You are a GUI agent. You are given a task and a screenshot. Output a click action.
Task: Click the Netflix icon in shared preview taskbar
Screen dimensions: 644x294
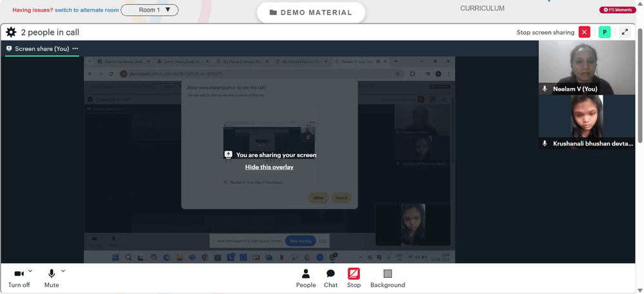(281, 257)
